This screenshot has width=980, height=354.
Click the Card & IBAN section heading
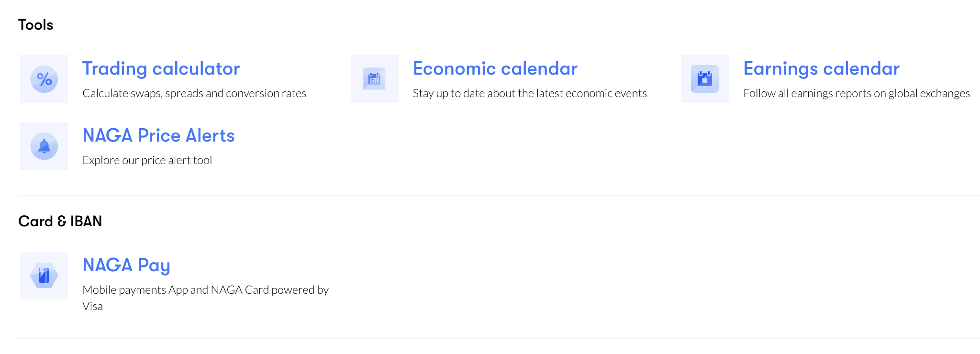click(60, 221)
